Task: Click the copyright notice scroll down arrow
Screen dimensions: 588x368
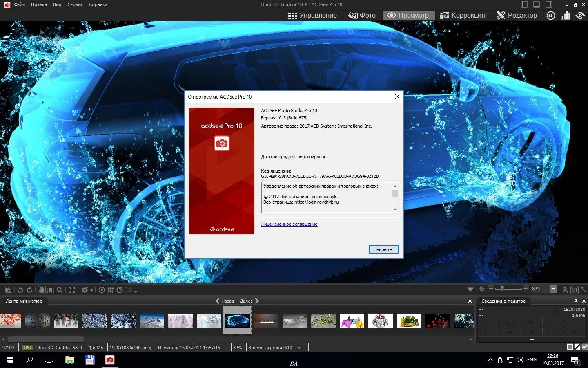Action: click(x=395, y=209)
